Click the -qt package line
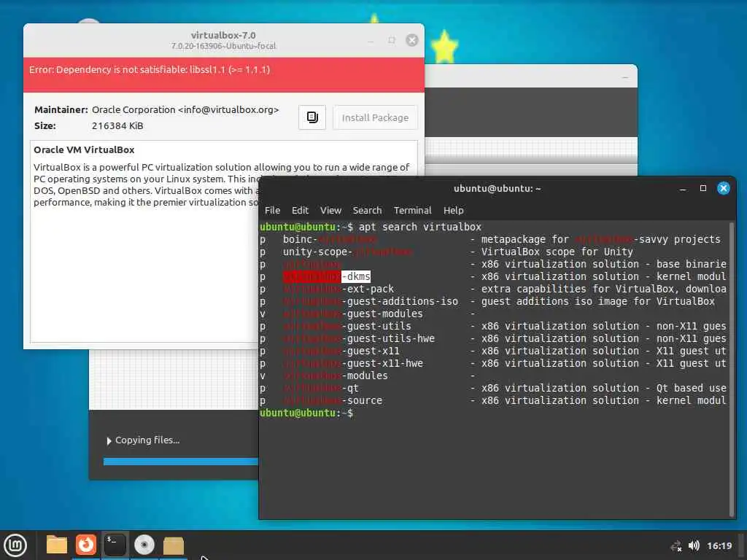The height and width of the screenshot is (560, 747). 494,388
